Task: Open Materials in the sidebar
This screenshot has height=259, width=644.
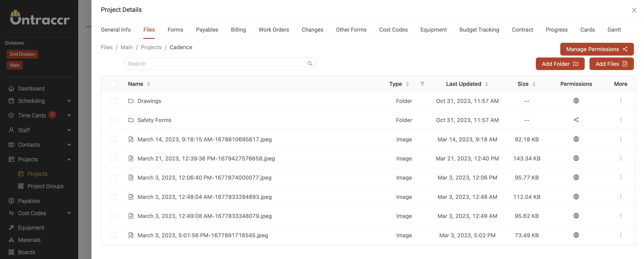Action: click(29, 240)
